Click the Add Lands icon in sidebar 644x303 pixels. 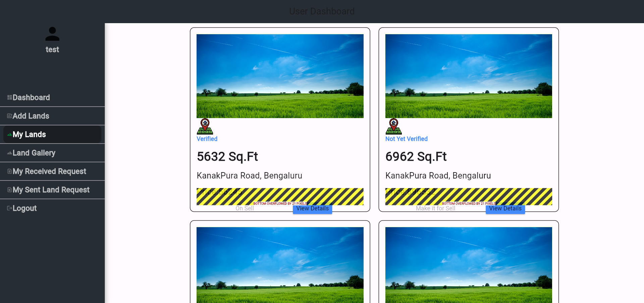coord(10,116)
